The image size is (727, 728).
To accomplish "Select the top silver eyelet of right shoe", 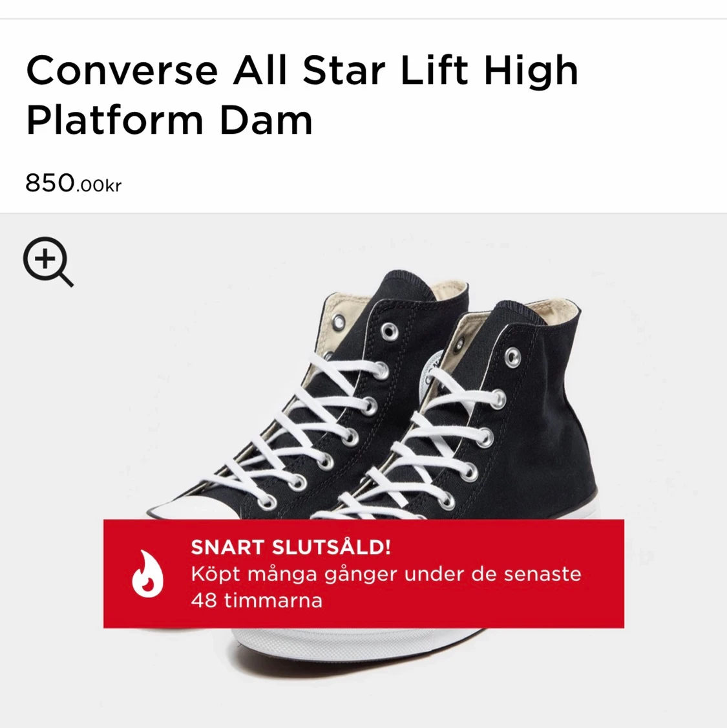I will coord(512,357).
